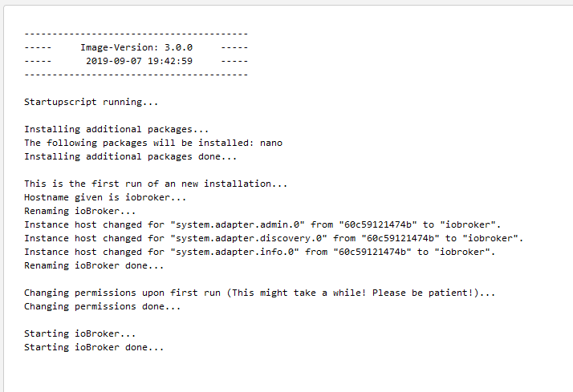
Task: Click the 'Starting ioBroker...' log line
Action: tap(79, 333)
